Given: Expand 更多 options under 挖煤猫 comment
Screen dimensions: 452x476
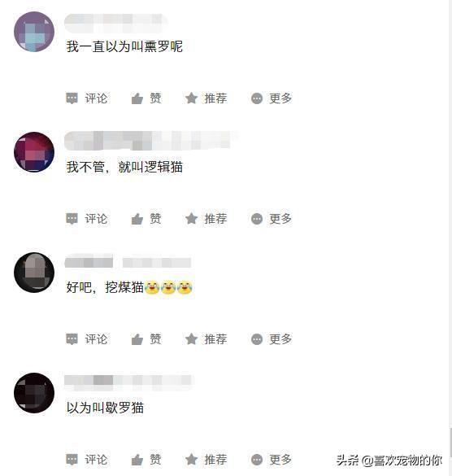Looking at the screenshot, I should pos(257,339).
